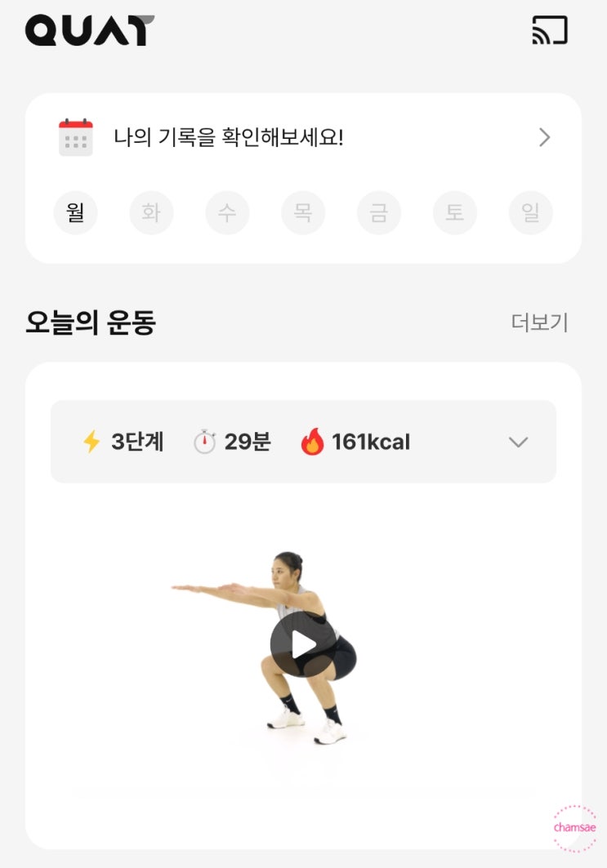
Task: Open my records with right chevron
Action: [x=545, y=137]
